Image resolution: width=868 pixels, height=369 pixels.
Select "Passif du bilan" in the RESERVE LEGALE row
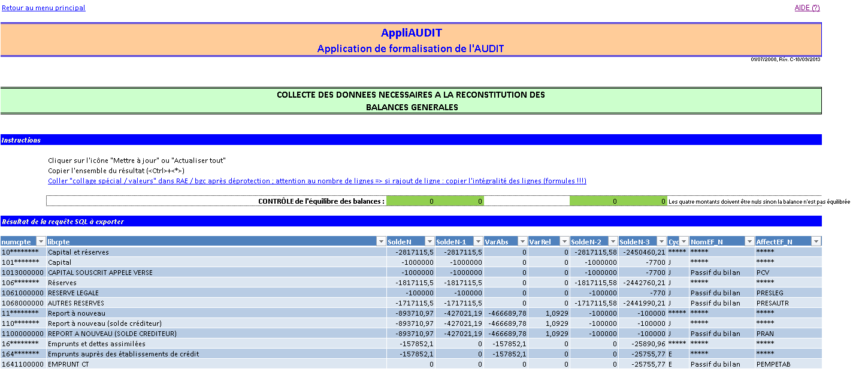pos(722,293)
